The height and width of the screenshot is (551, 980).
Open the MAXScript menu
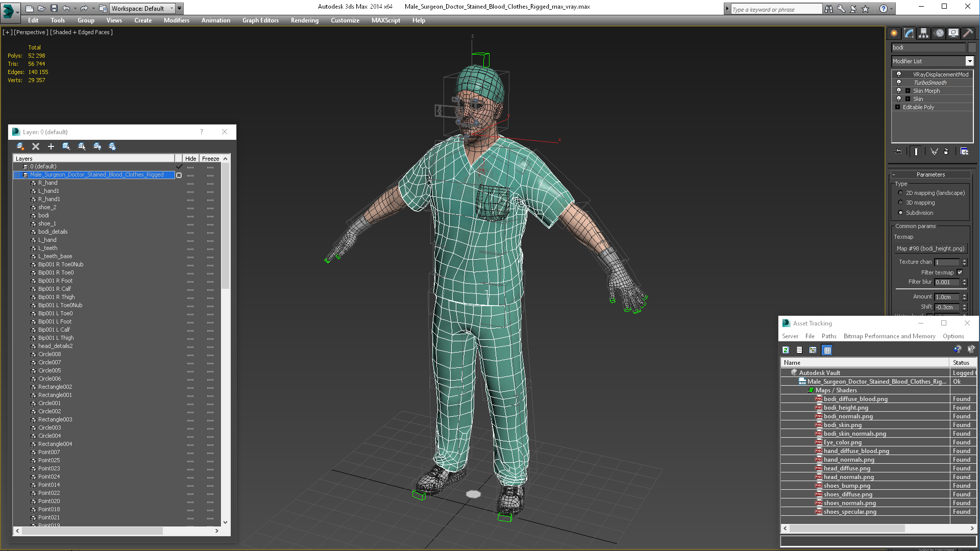[386, 20]
